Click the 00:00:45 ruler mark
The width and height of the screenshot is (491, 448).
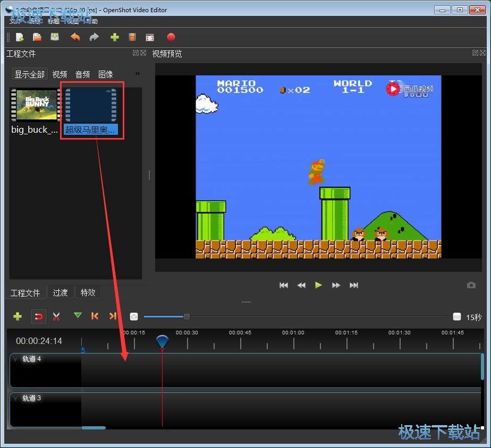240,333
